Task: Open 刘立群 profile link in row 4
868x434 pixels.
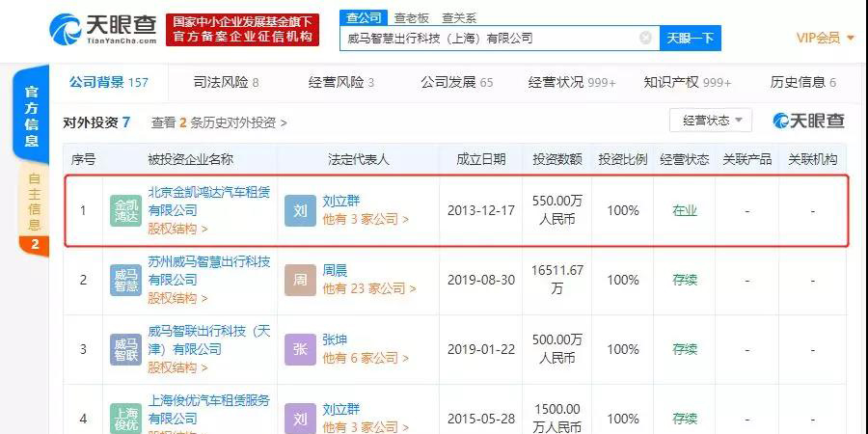Action: [x=341, y=409]
